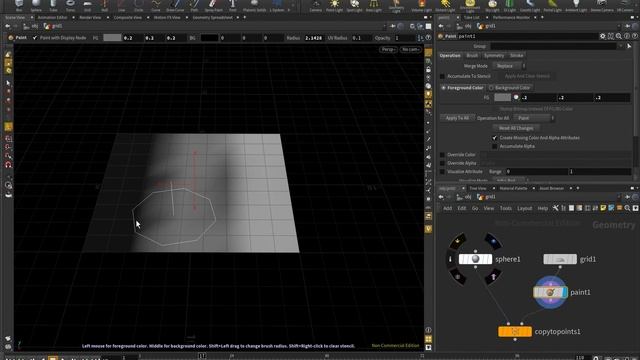Click the obj path button in viewport

click(x=31, y=26)
